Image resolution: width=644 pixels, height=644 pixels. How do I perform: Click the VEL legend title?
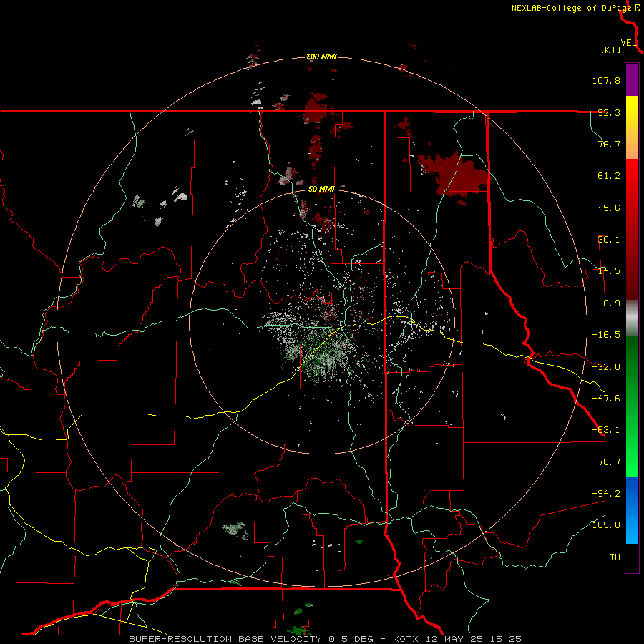pos(628,43)
